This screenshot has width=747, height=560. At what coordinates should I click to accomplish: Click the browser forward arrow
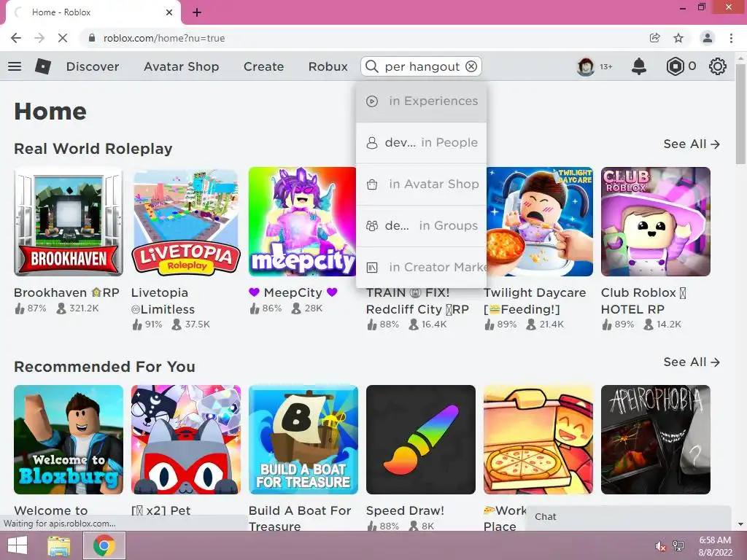click(39, 38)
